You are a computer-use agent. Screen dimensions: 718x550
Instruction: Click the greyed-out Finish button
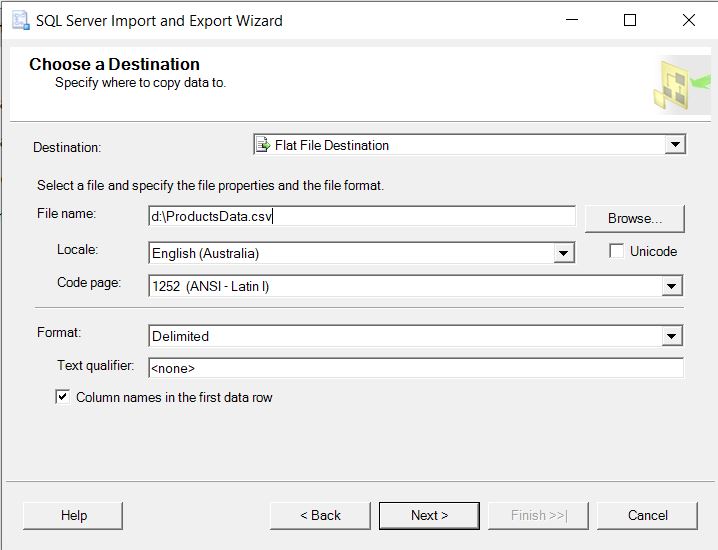click(538, 515)
